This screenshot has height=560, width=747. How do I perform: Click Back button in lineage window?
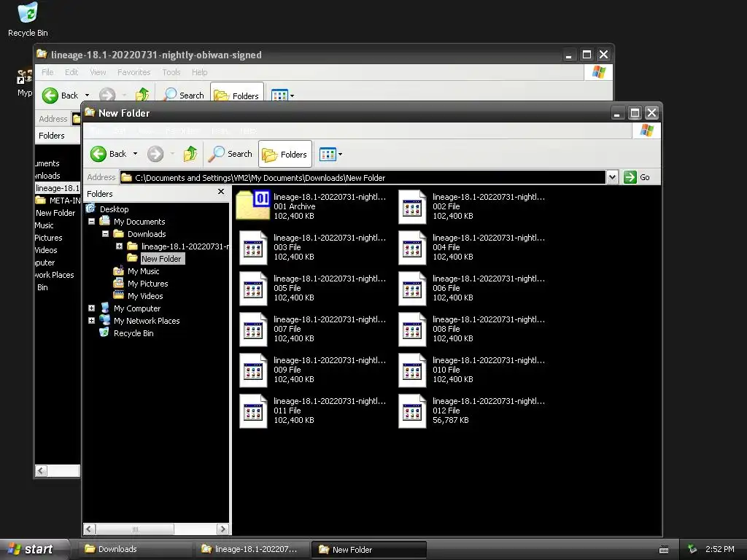click(60, 96)
